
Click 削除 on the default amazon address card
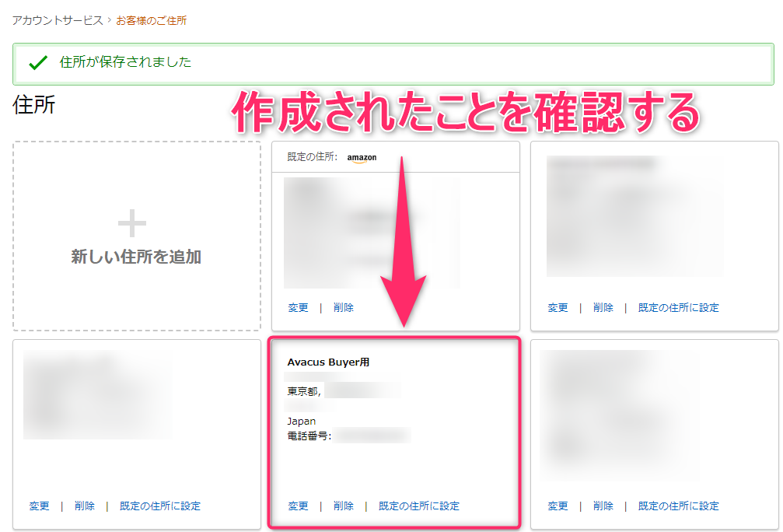344,307
